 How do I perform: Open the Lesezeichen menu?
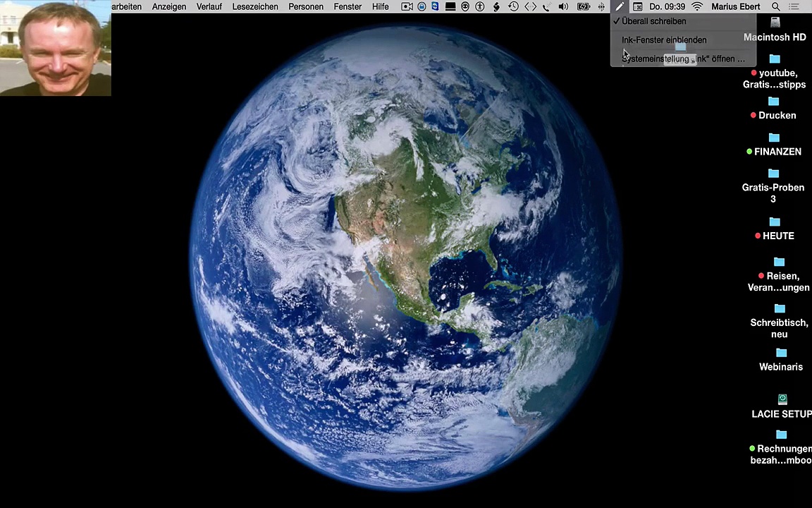[x=254, y=7]
